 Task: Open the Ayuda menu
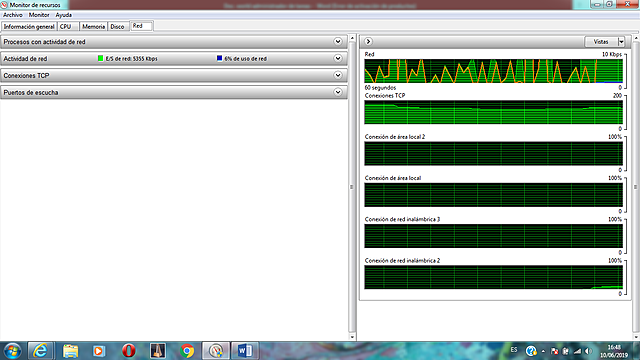[x=64, y=15]
